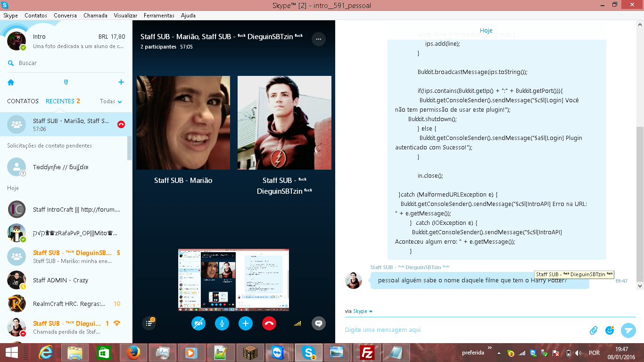Open the Visualizar menu

click(x=126, y=16)
